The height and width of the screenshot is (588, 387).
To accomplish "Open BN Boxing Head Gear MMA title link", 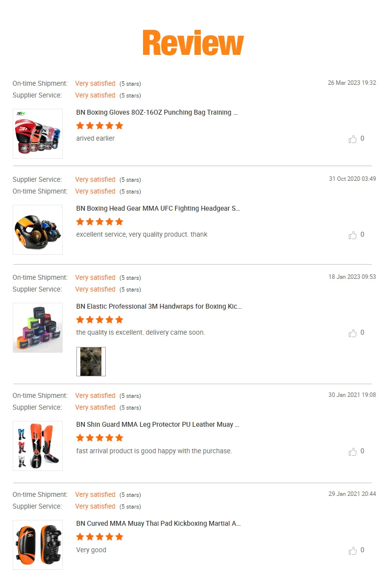I will tap(158, 208).
